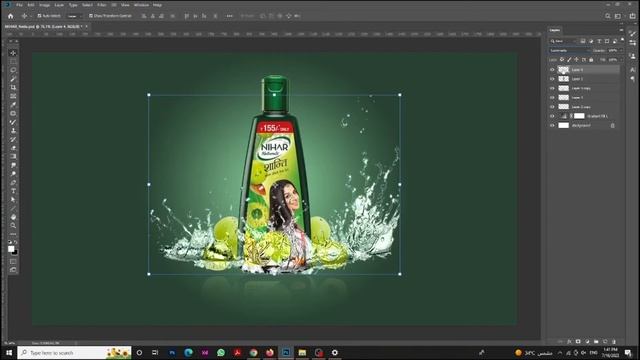Click the background color swatch
Screen dimensions: 640x360
click(15, 252)
